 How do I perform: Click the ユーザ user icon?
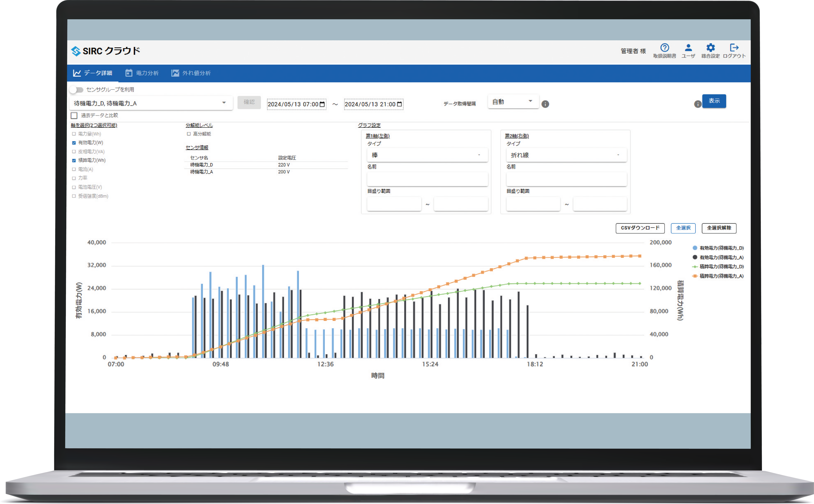688,48
